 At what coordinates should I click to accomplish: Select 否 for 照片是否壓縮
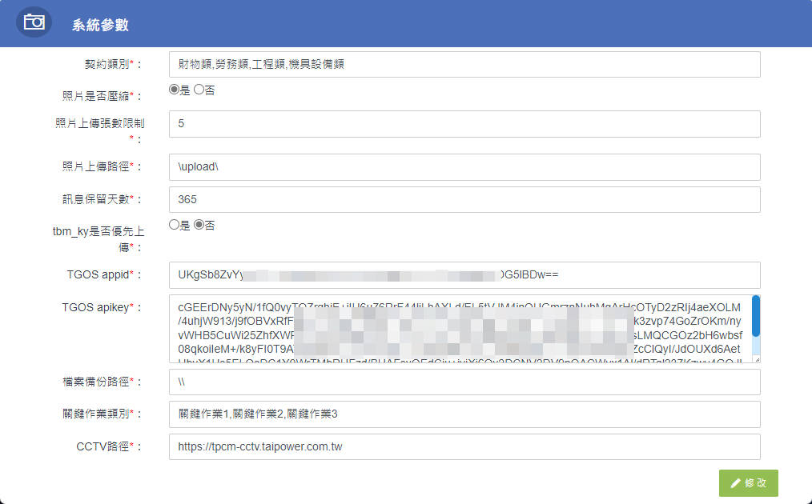tap(199, 90)
